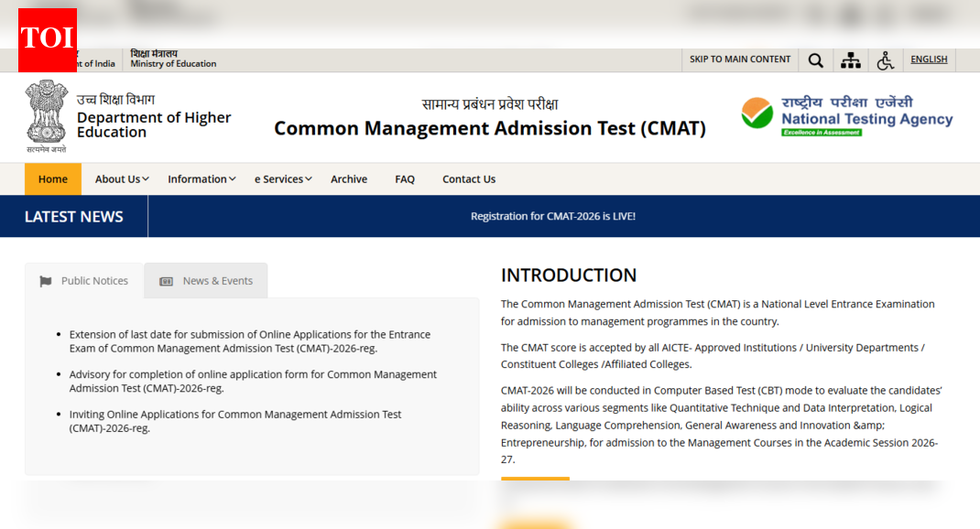The image size is (980, 529).
Task: Click the FAQ navigation item
Action: 405,178
